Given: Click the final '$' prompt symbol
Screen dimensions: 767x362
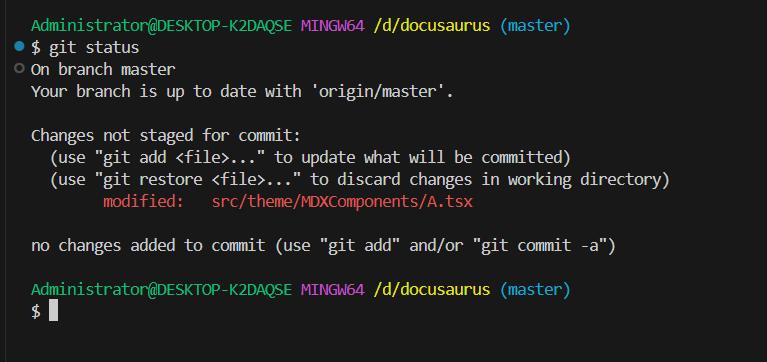Looking at the screenshot, I should click(x=36, y=312).
